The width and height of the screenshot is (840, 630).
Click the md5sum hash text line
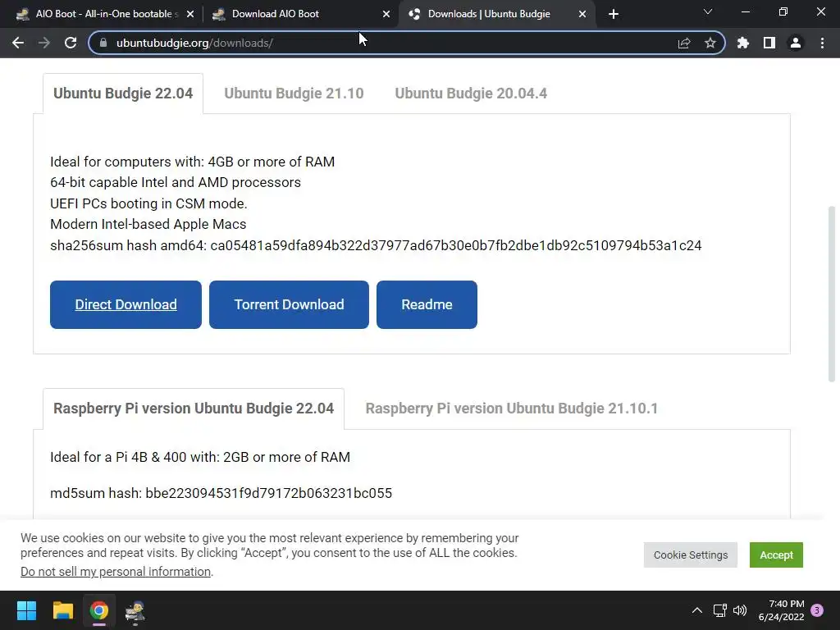(x=221, y=493)
